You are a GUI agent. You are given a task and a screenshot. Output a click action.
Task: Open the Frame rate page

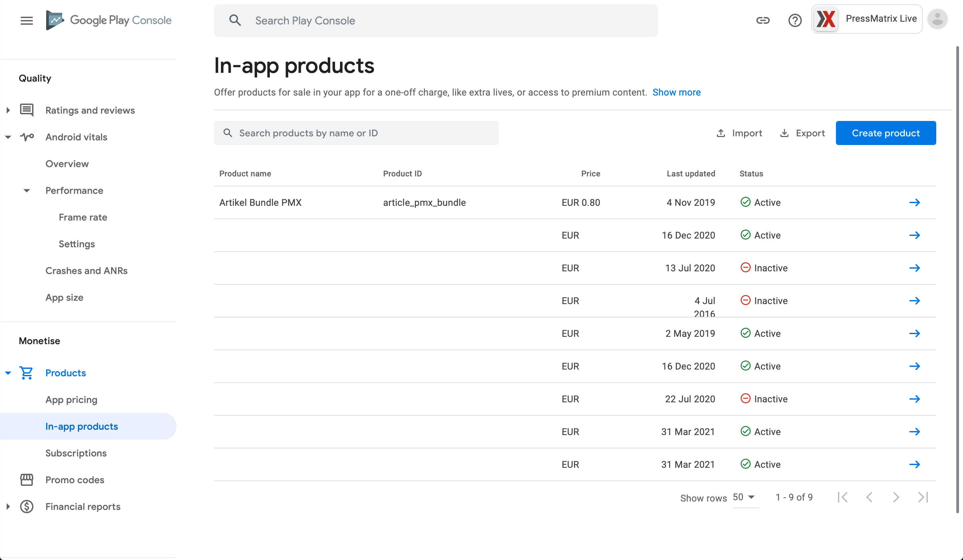click(x=83, y=217)
